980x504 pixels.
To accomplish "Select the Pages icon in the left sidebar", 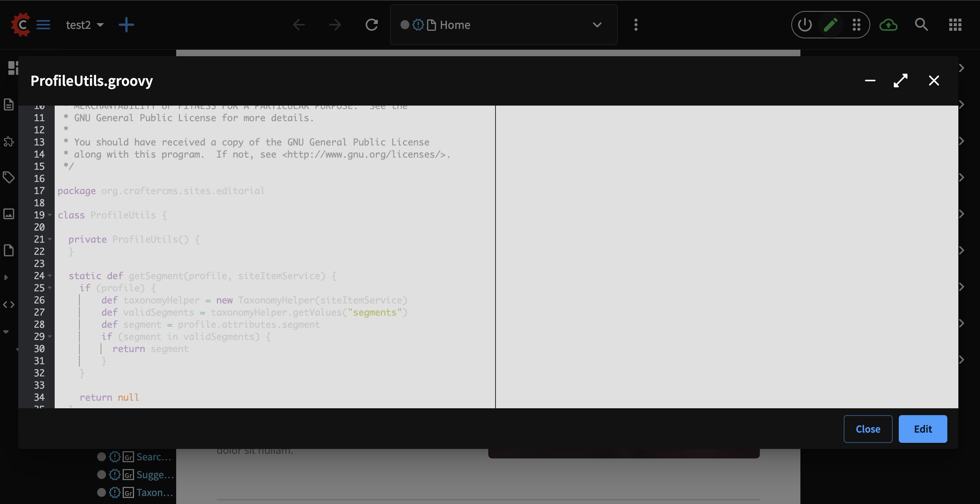I will click(x=9, y=104).
